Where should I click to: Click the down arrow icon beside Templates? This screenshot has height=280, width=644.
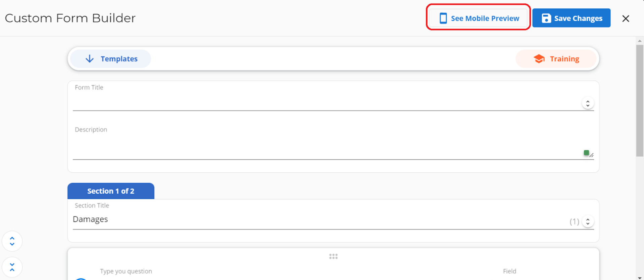(x=90, y=59)
